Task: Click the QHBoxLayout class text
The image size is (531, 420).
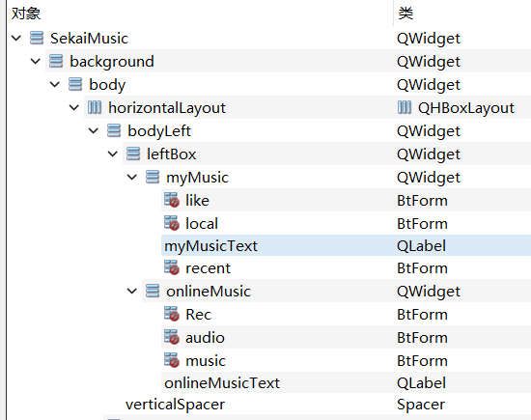Action: [x=466, y=108]
